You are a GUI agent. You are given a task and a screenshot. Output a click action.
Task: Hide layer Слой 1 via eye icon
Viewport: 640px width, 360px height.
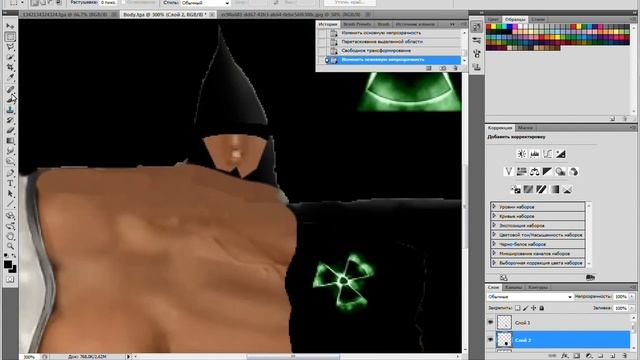point(491,322)
